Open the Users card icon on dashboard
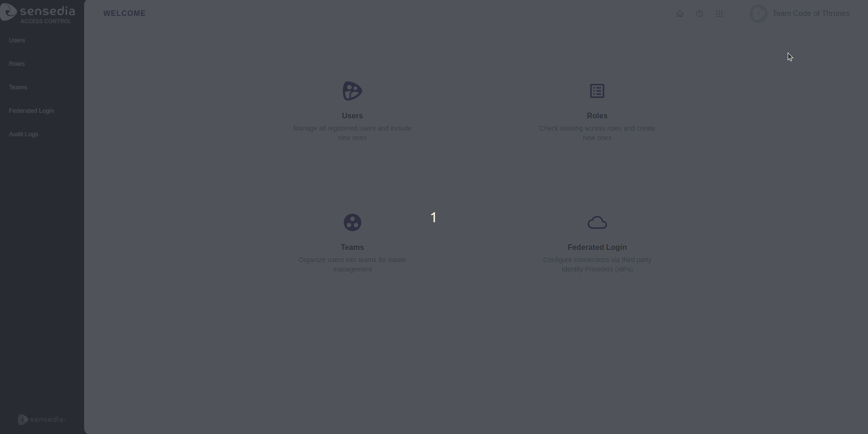 point(352,91)
